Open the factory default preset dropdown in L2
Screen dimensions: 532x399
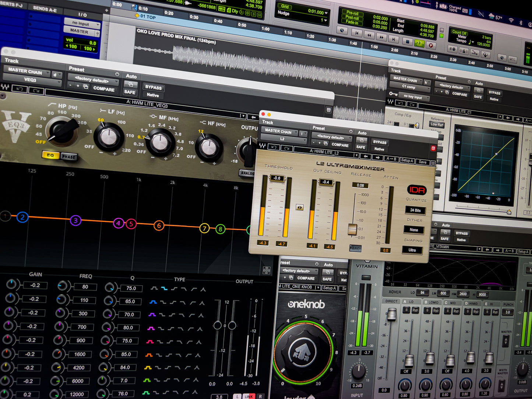point(332,137)
